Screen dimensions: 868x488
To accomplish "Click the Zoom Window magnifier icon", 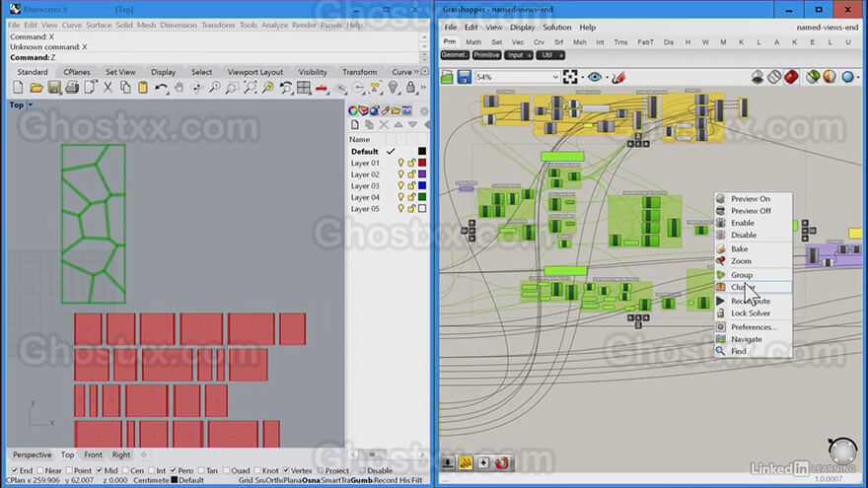I will [x=232, y=88].
